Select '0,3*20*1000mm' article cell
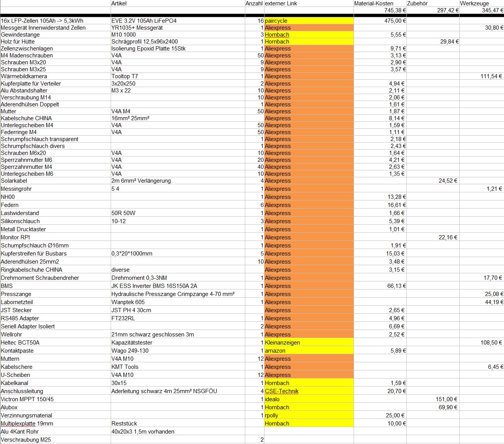Image resolution: width=504 pixels, height=444 pixels. [x=178, y=254]
